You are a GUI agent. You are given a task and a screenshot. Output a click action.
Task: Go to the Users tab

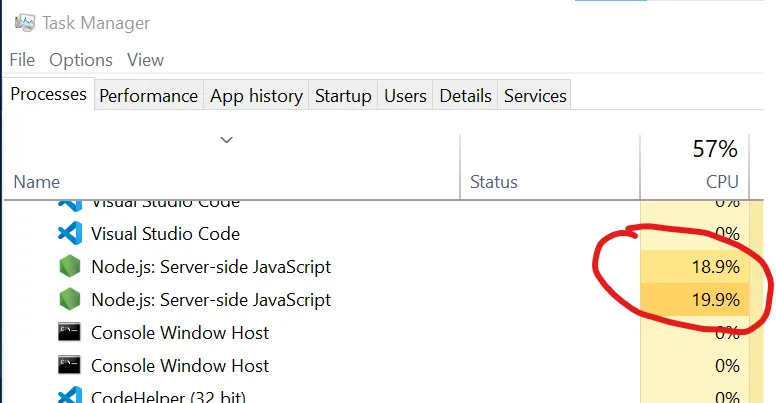pyautogui.click(x=405, y=96)
